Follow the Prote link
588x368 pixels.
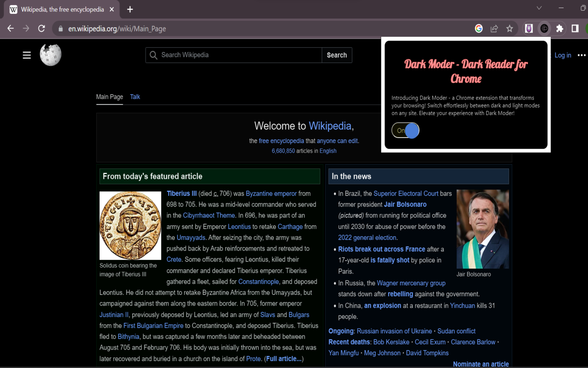(254, 359)
